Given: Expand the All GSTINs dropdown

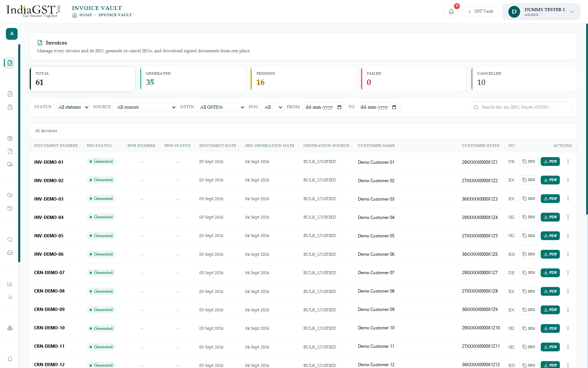Looking at the screenshot, I should [220, 107].
